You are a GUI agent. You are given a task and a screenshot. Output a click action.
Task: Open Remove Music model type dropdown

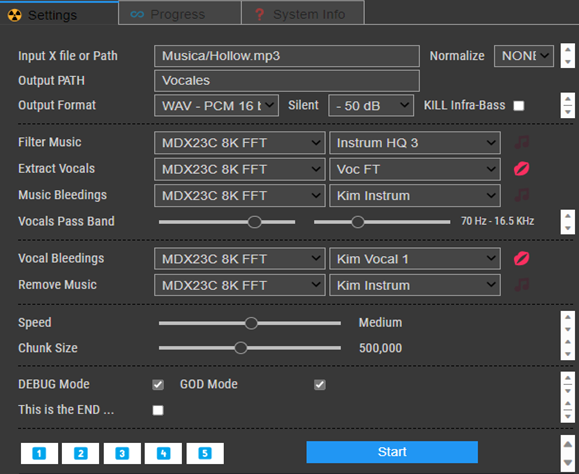point(240,285)
